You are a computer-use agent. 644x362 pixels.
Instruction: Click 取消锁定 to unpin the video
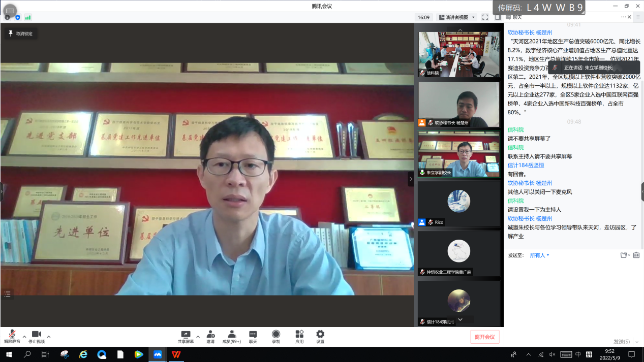click(20, 34)
